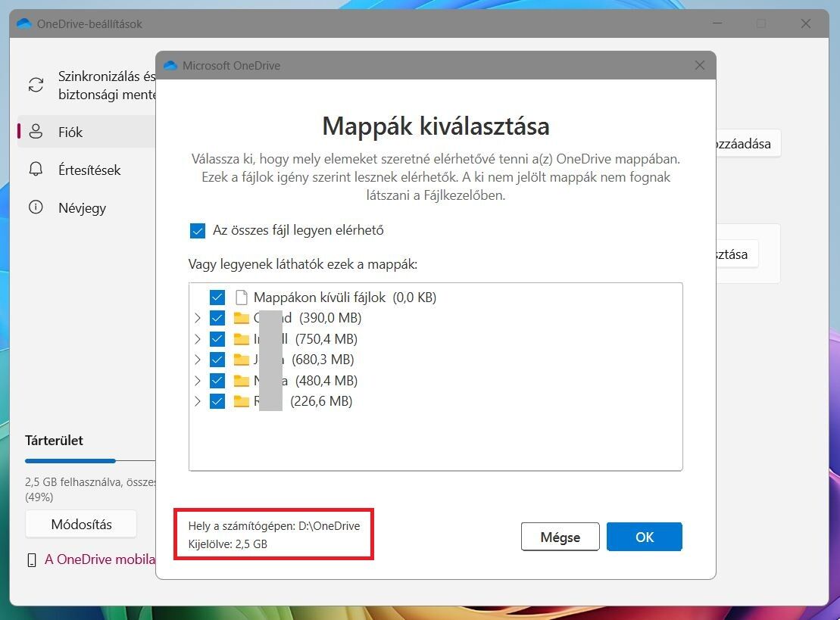Click the Névjegy info icon
840x620 pixels.
click(36, 207)
